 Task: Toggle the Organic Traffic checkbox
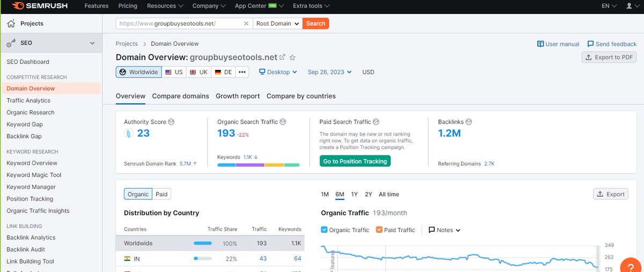324,230
